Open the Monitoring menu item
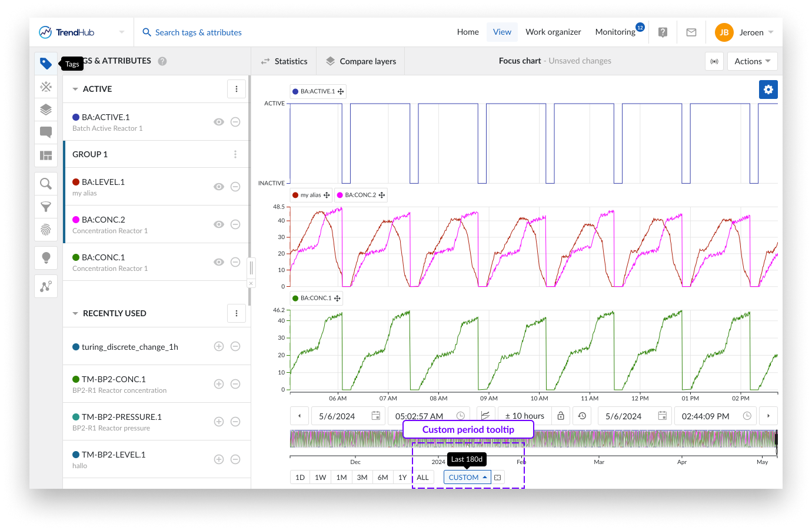This screenshot has height=530, width=812. pyautogui.click(x=615, y=32)
